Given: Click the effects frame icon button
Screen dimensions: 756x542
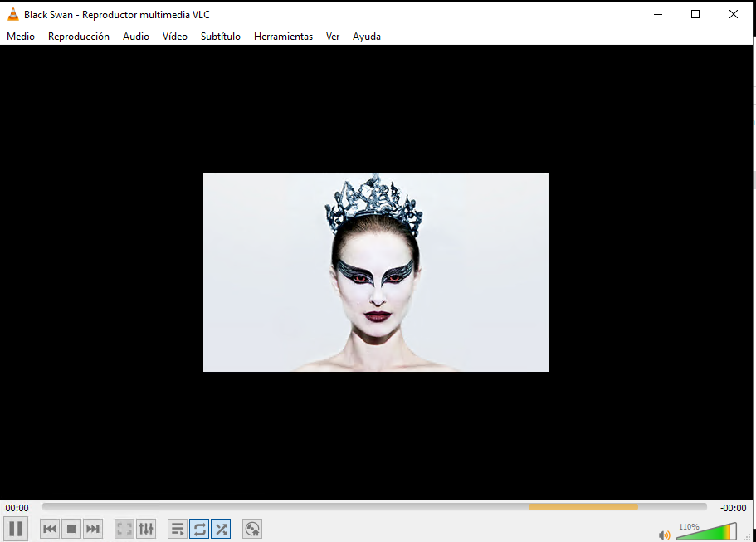Looking at the screenshot, I should (x=252, y=529).
